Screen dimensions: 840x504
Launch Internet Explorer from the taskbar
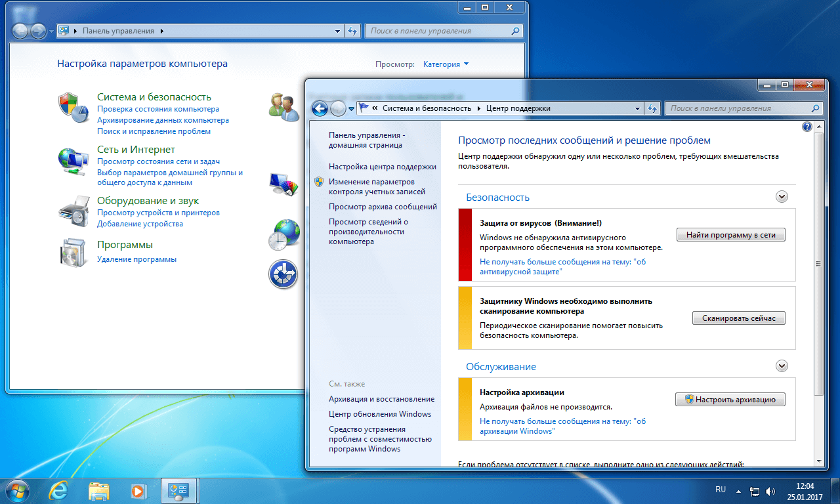60,490
